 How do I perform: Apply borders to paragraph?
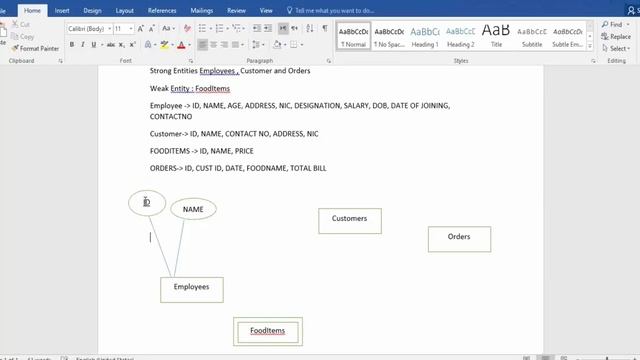294,44
